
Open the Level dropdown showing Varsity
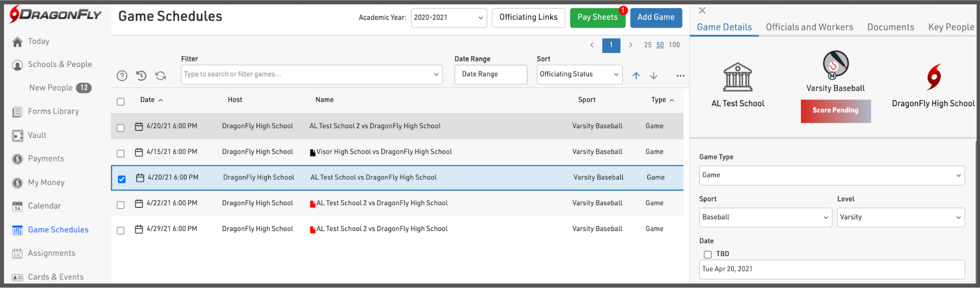pos(900,218)
